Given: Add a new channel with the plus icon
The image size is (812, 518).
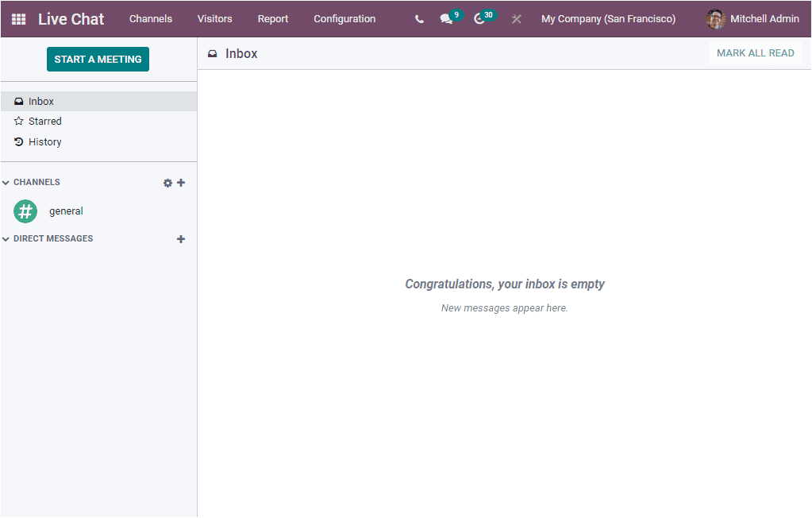Looking at the screenshot, I should 181,182.
